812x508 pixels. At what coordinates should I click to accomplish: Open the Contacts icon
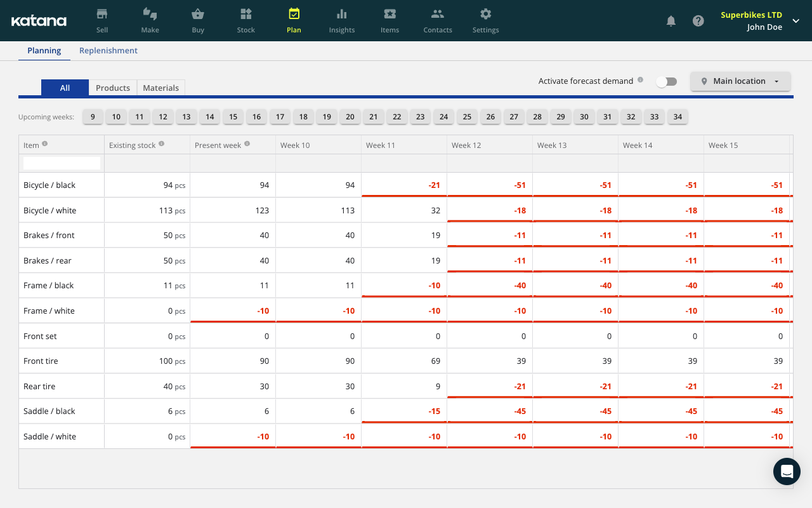[438, 14]
